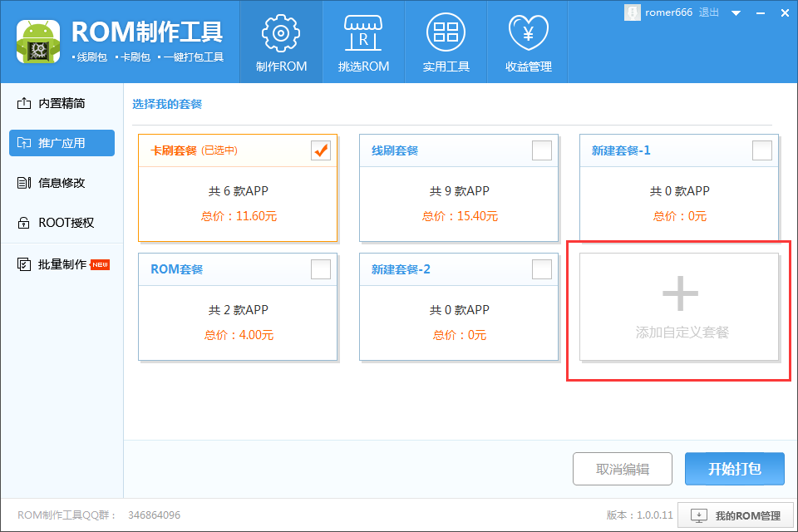
Task: Select the 新建套餐-1 checkbox
Action: [761, 150]
